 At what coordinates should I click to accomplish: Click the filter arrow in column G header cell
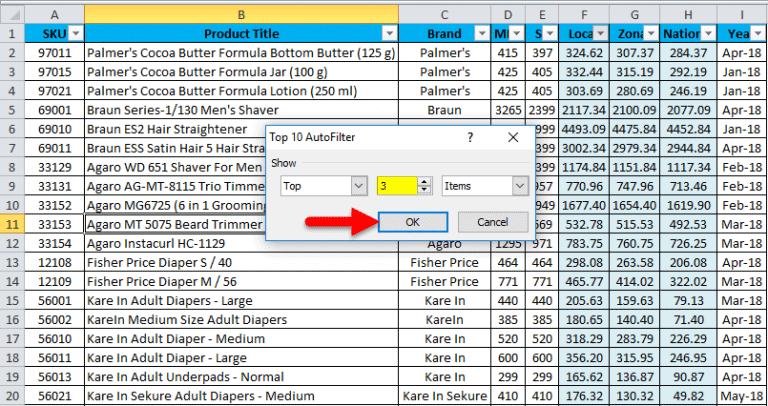click(650, 33)
